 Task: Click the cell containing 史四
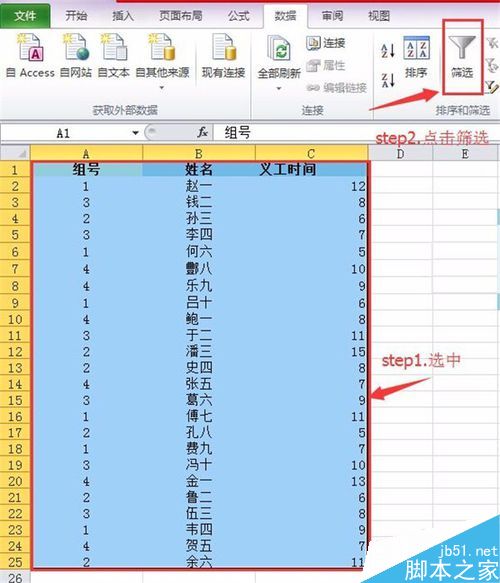tap(199, 368)
